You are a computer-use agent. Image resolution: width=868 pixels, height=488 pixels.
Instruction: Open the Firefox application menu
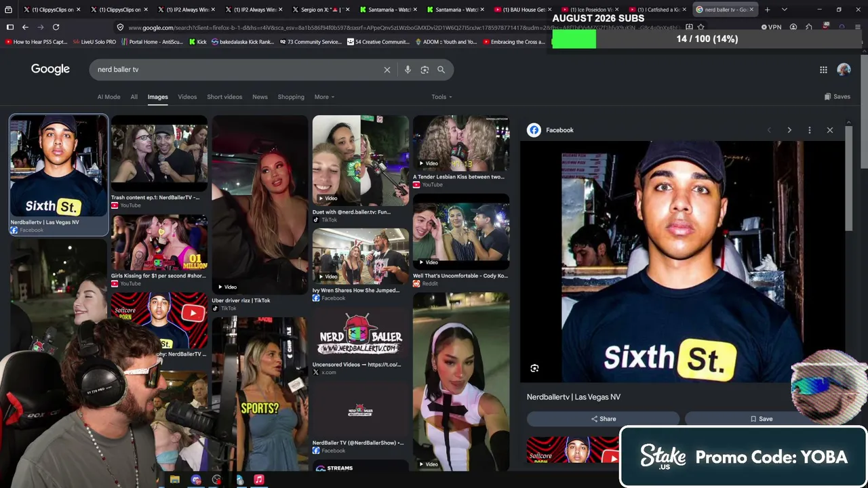click(x=858, y=27)
